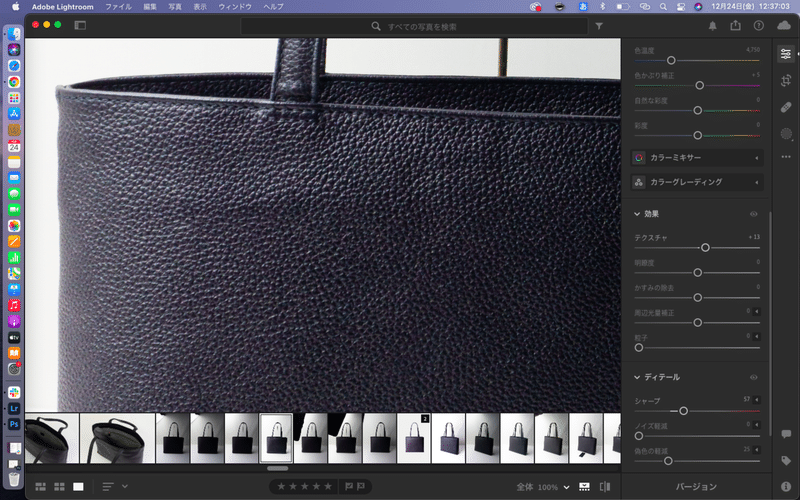Open the Keywords tag panel icon
The height and width of the screenshot is (500, 800).
(786, 461)
